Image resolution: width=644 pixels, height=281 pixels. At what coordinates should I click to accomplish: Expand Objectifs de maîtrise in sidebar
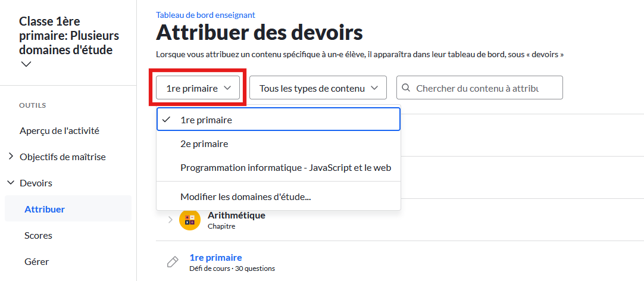click(11, 157)
